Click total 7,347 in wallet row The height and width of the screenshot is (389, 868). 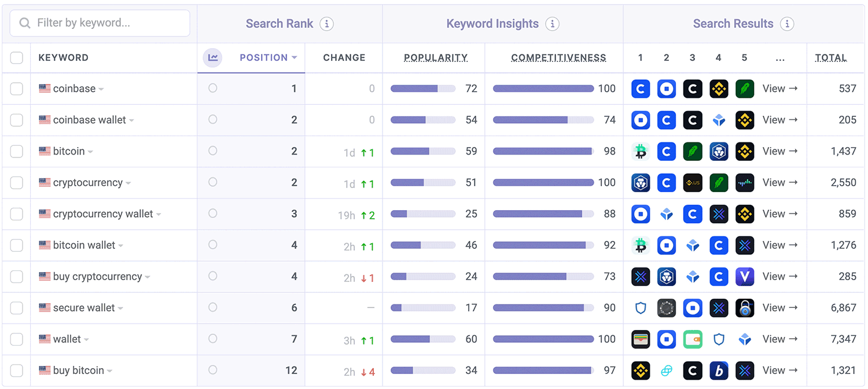tap(843, 339)
